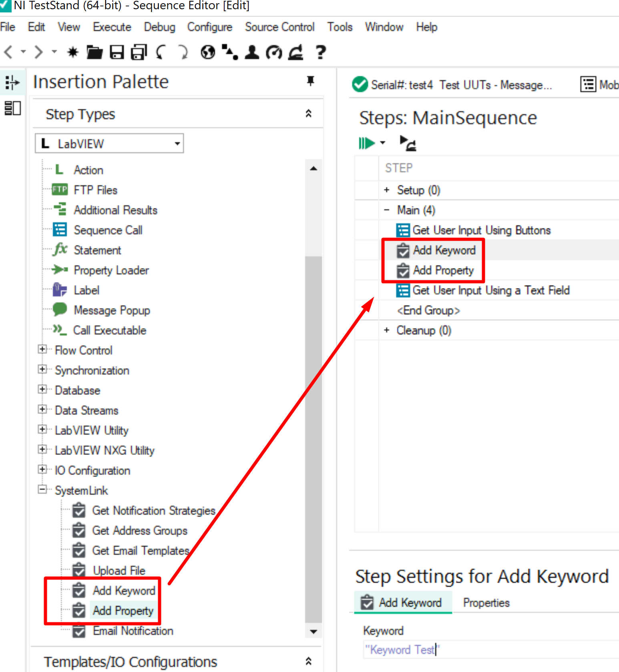
Task: Create a new sequence file with star icon
Action: tap(73, 52)
